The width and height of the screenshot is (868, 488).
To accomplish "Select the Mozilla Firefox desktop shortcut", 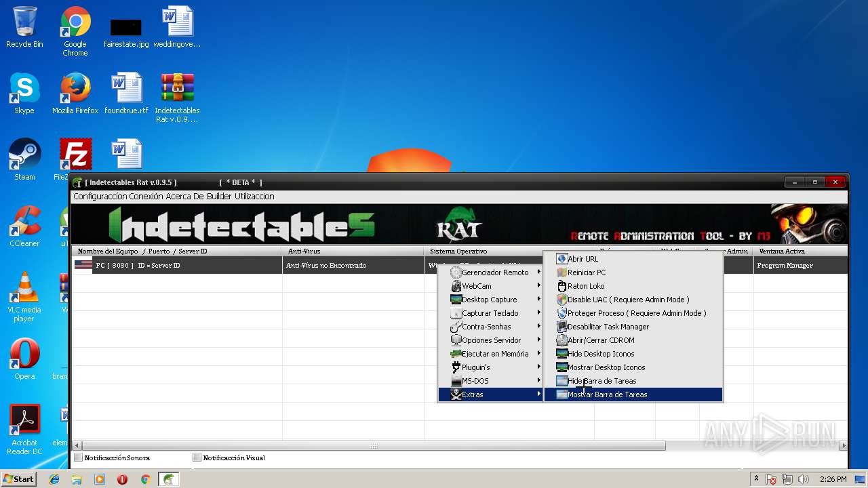I will (x=75, y=94).
